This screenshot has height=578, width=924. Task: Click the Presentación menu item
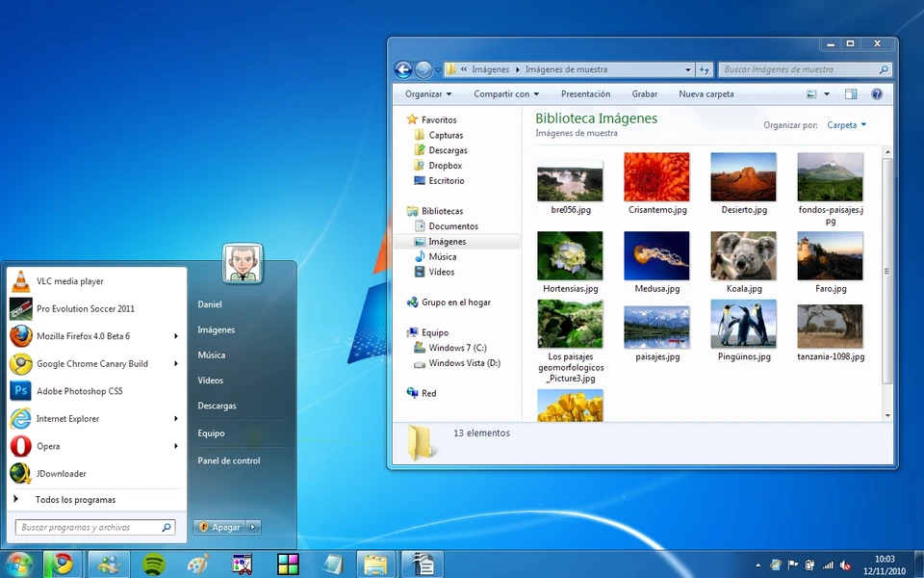[x=588, y=93]
